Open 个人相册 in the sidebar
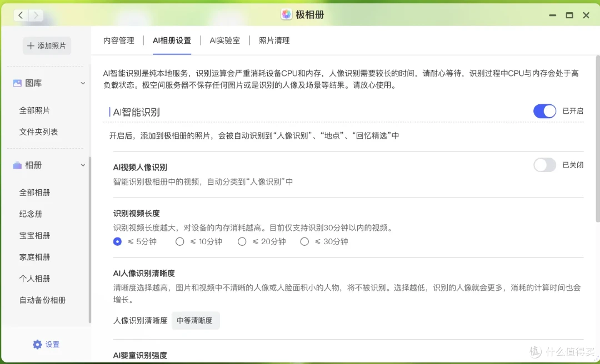Viewport: 600px width, 364px height. pyautogui.click(x=34, y=279)
